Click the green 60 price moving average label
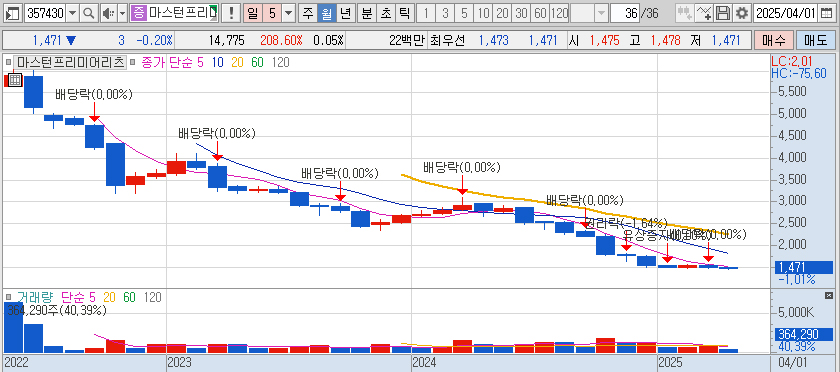Screen dimensions: 840x372 [257, 62]
